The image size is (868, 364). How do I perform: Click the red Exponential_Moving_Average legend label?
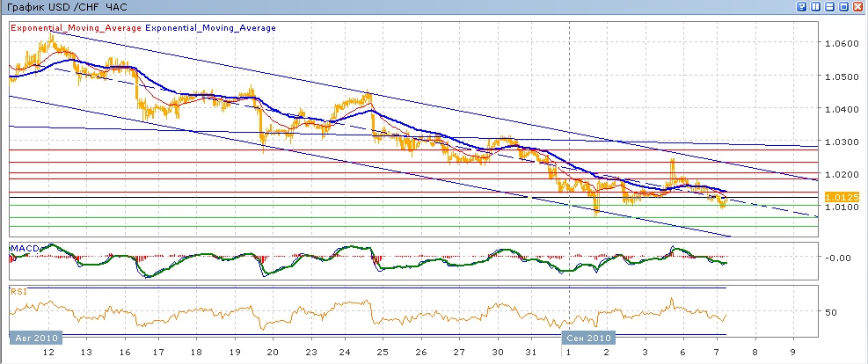tap(75, 28)
